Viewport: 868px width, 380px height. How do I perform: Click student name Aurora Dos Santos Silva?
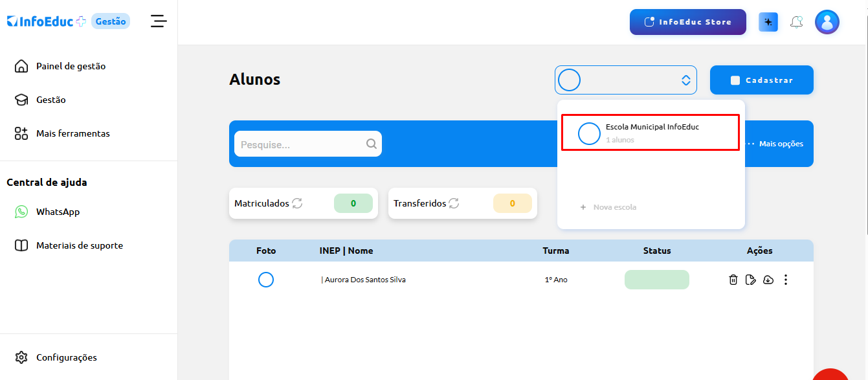pos(364,280)
